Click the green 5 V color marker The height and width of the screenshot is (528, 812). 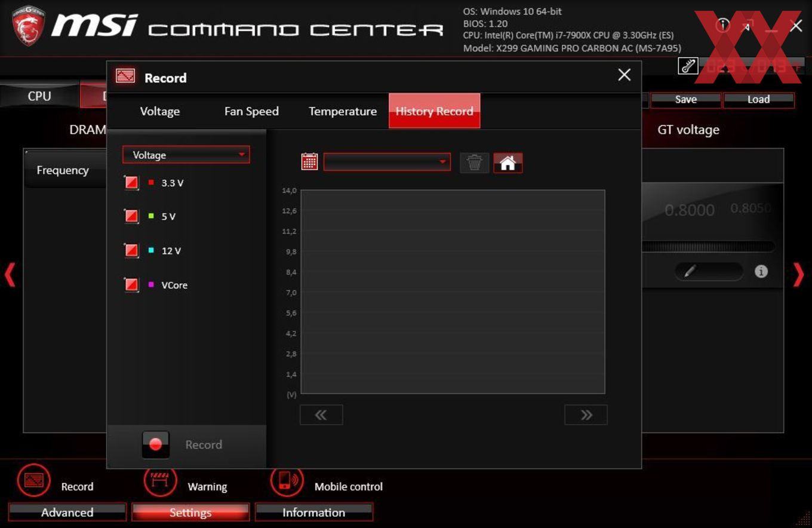pyautogui.click(x=151, y=216)
